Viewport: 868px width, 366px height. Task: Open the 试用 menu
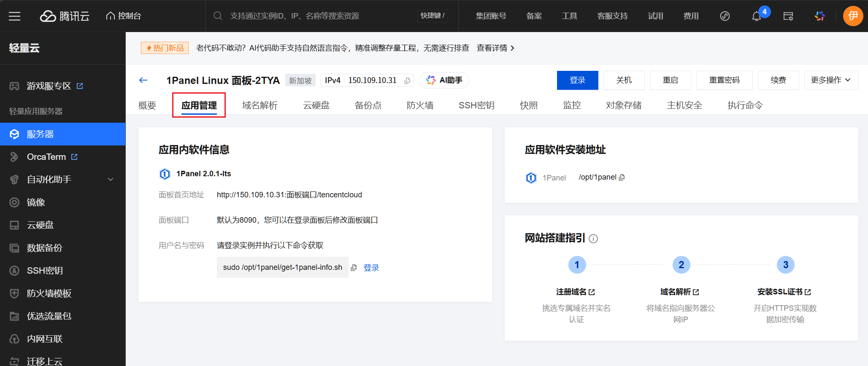pos(655,16)
